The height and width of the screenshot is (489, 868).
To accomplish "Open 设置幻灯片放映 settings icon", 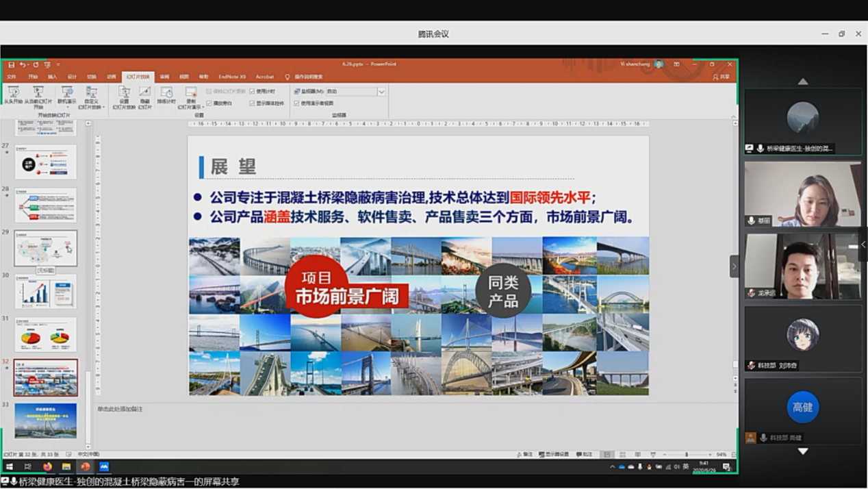I will pos(124,92).
